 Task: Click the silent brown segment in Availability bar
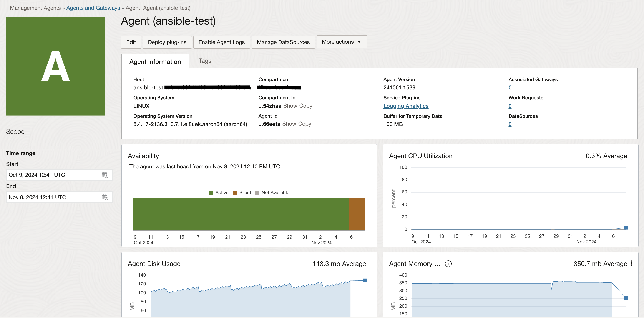357,214
